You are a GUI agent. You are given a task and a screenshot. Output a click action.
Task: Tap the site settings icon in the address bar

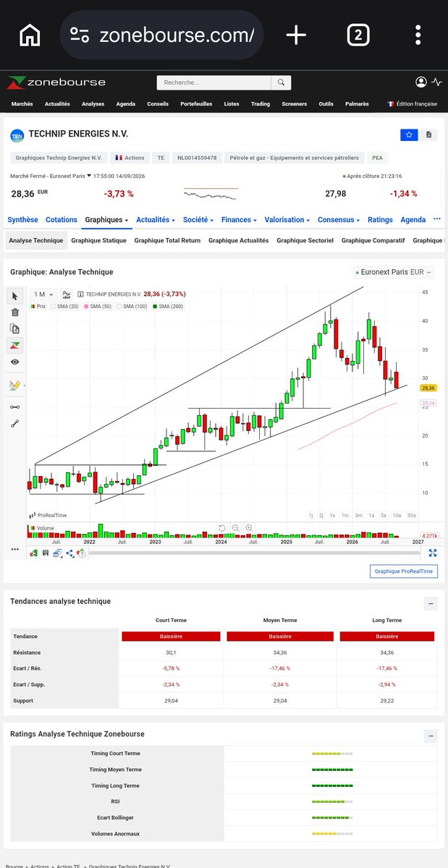coord(80,35)
